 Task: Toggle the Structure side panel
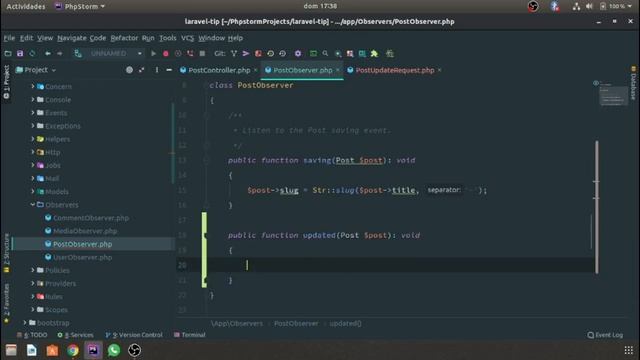pos(6,253)
